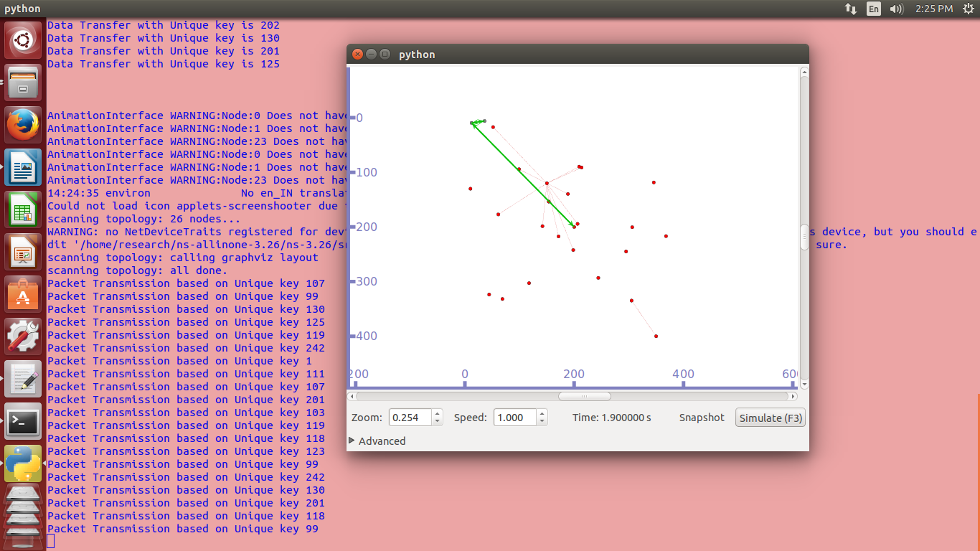Decrease the Speed value with down arrow
Screen dimensions: 980x551
[542, 422]
